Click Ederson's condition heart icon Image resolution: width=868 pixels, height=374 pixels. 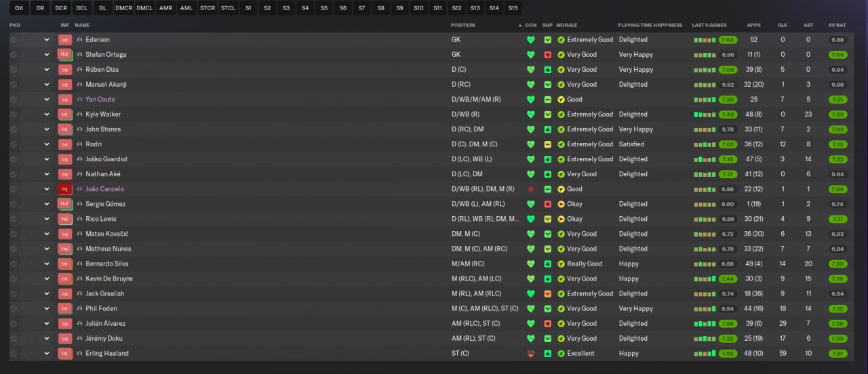click(530, 40)
